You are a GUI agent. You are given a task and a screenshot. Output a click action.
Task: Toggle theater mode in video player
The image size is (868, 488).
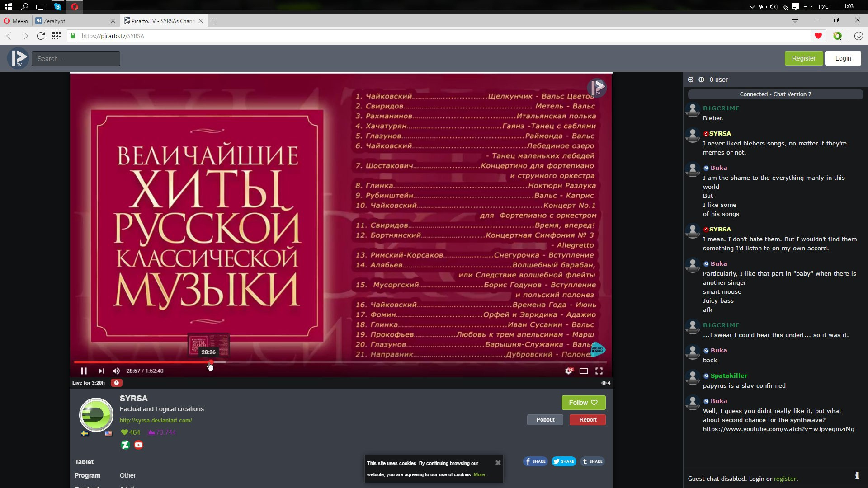click(584, 371)
